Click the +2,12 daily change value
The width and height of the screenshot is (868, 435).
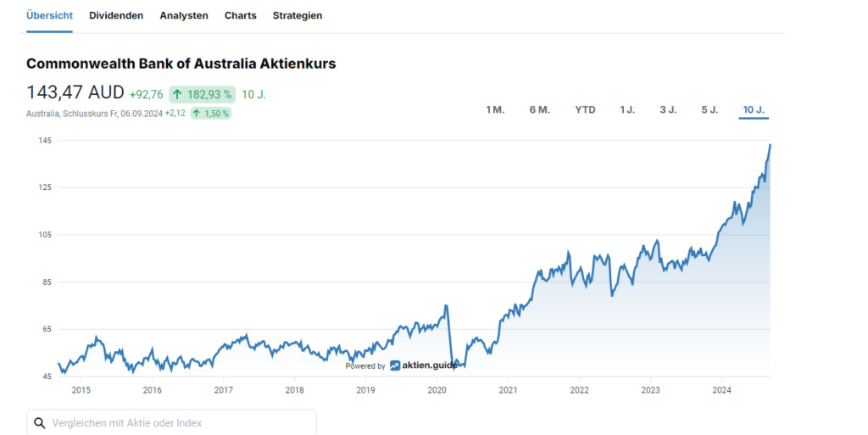[175, 114]
